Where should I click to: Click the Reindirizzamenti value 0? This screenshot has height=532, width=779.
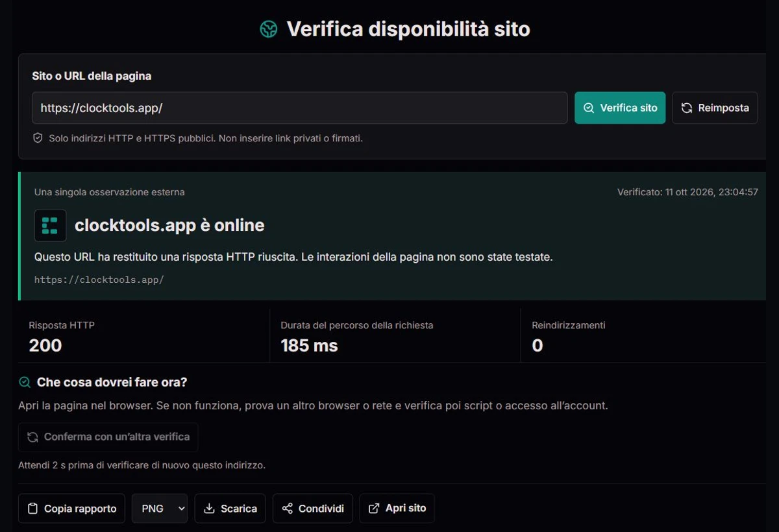pyautogui.click(x=537, y=346)
